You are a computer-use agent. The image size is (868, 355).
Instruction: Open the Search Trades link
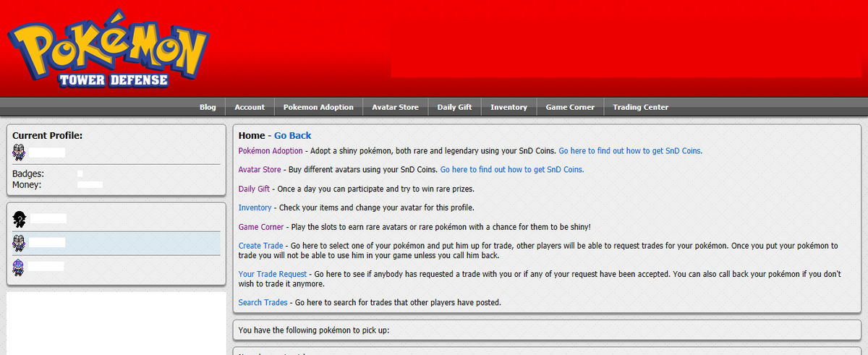tap(263, 302)
